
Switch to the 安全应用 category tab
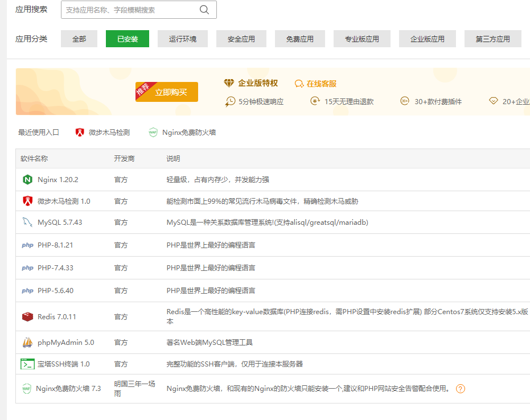[x=241, y=39]
